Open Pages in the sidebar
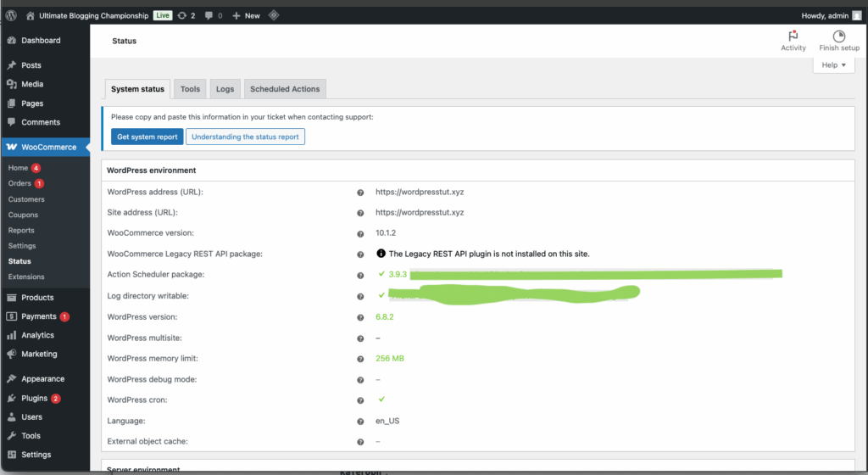 point(46,103)
